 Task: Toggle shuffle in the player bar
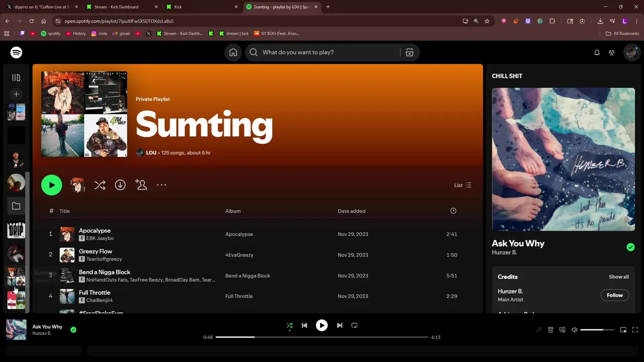click(x=289, y=326)
